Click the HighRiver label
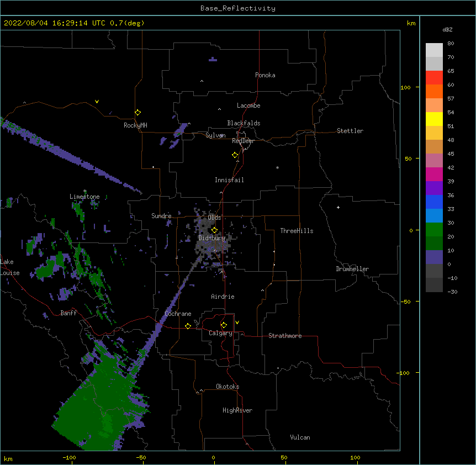 pyautogui.click(x=237, y=410)
